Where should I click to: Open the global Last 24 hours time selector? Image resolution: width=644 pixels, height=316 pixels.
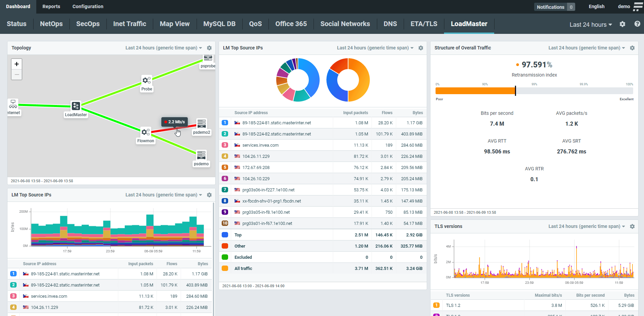590,24
